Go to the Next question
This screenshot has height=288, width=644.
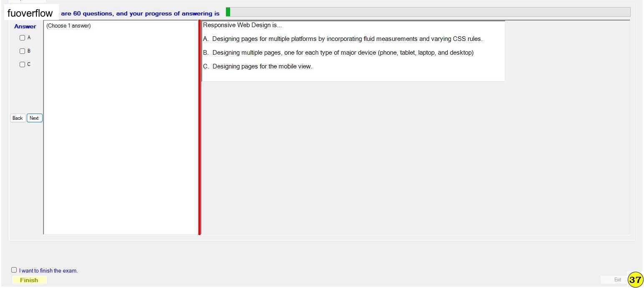click(34, 118)
